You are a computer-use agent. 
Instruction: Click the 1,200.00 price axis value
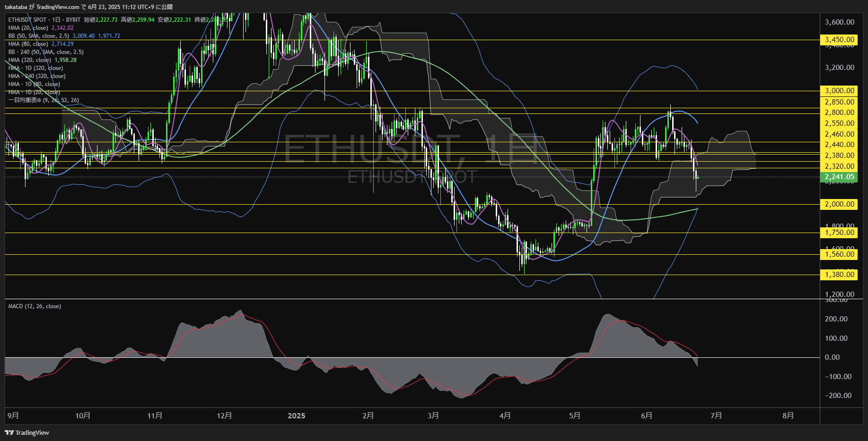coord(839,294)
